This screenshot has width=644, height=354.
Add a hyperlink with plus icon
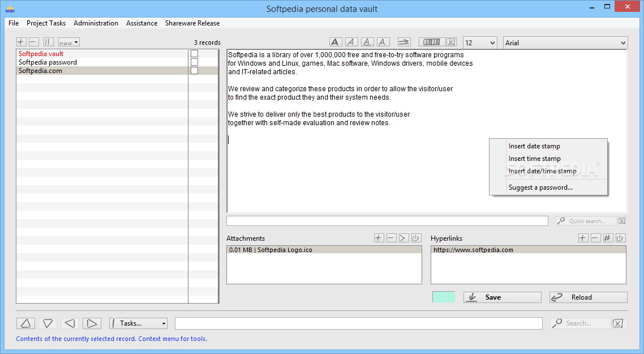(583, 238)
